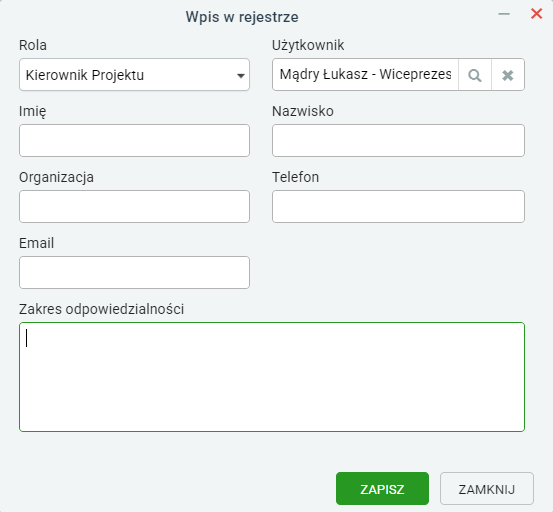Screen dimensions: 553x512
Task: Click the Rola label
Action: pos(33,45)
